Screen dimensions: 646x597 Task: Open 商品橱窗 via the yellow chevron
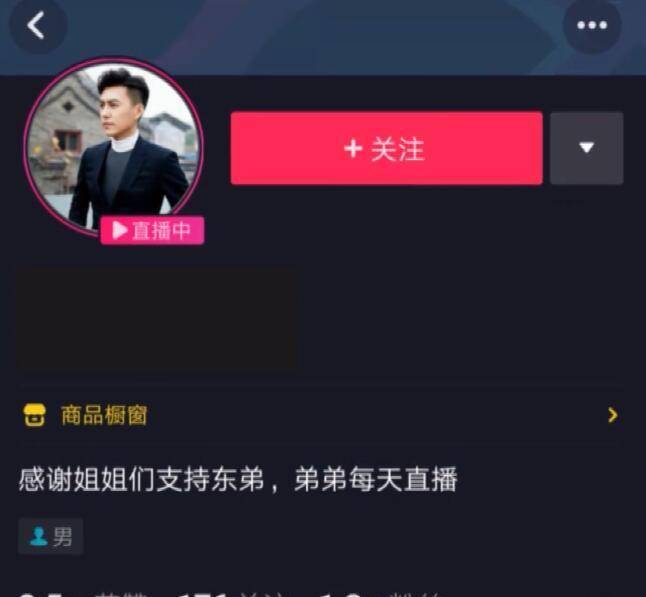tap(613, 415)
